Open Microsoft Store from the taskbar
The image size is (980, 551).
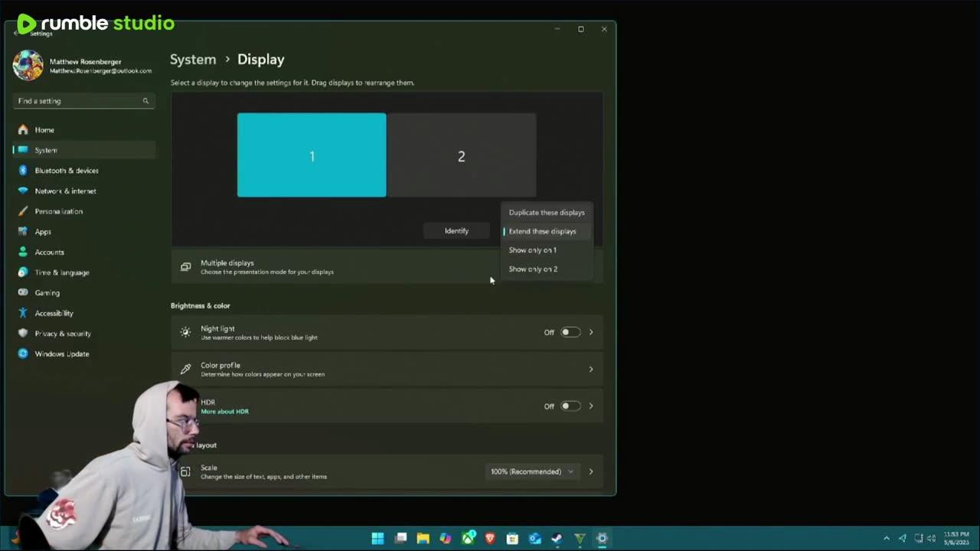click(x=512, y=539)
